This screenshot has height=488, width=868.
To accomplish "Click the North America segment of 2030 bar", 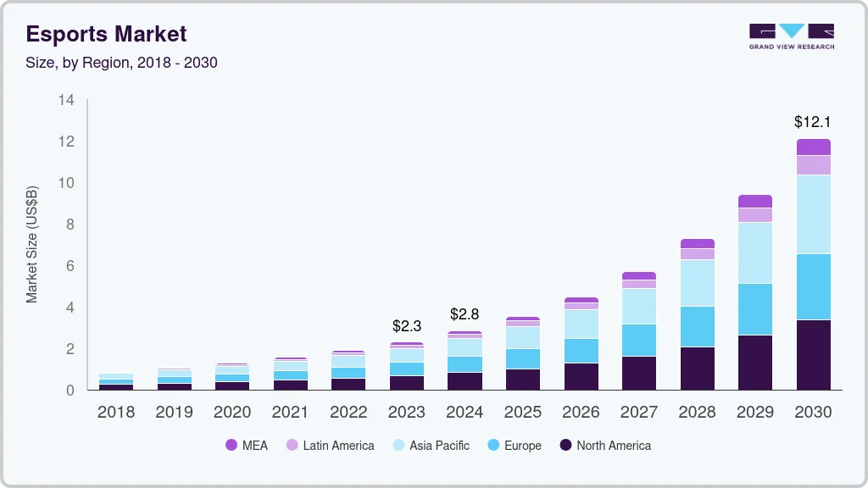I will [813, 354].
